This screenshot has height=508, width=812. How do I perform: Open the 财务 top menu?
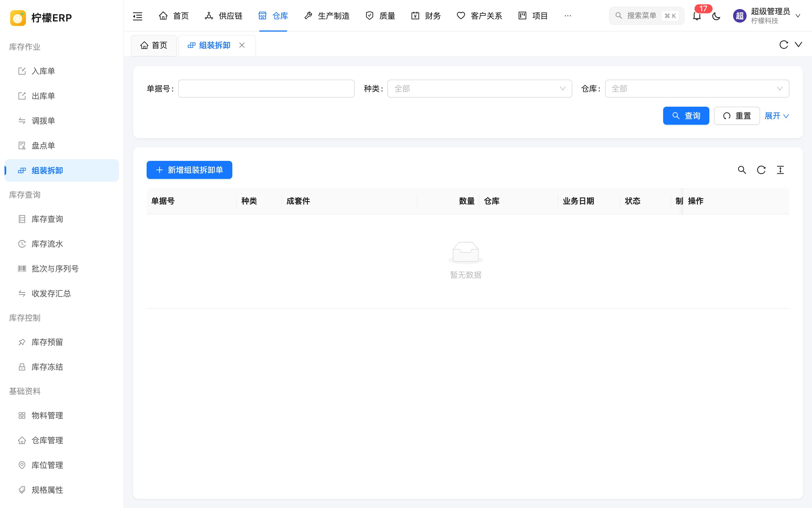[426, 16]
